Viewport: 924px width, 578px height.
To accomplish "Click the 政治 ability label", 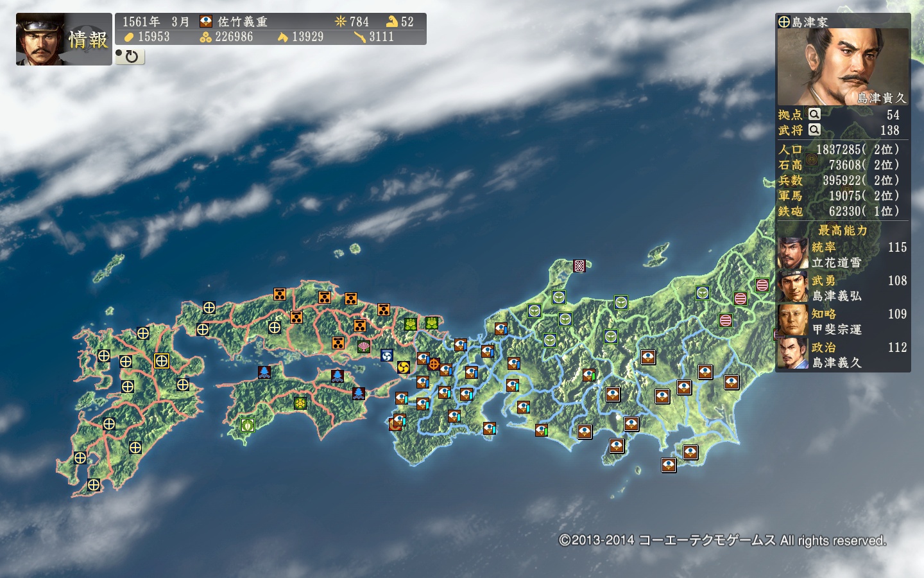I will click(x=824, y=347).
